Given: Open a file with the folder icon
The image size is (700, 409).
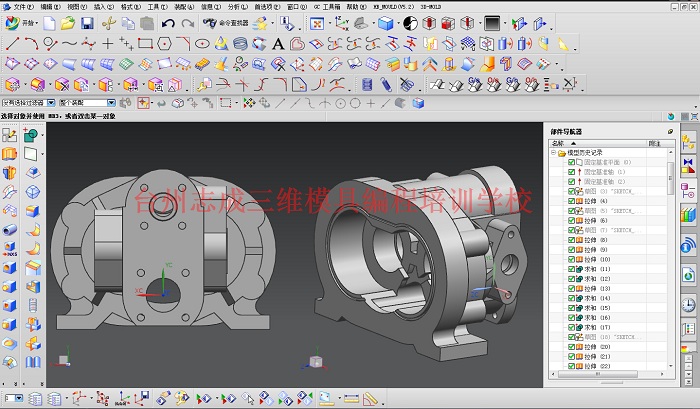Looking at the screenshot, I should (68, 23).
